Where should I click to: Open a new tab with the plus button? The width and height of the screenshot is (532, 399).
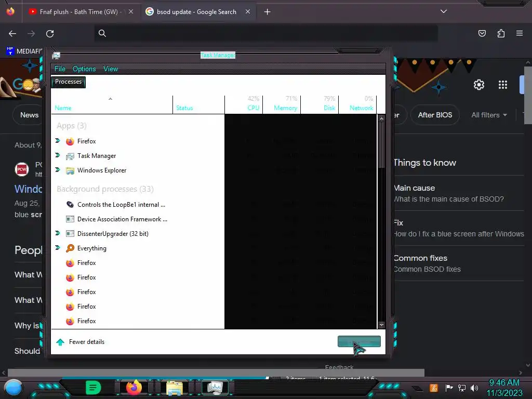(268, 12)
